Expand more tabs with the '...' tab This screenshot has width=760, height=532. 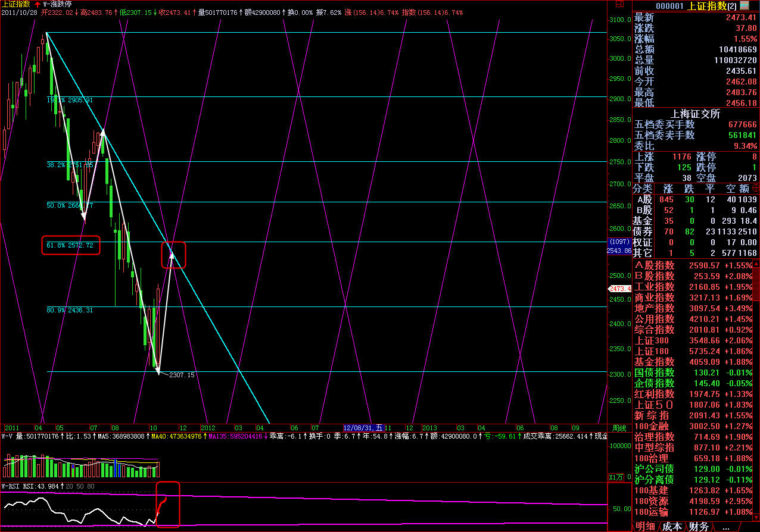725,527
